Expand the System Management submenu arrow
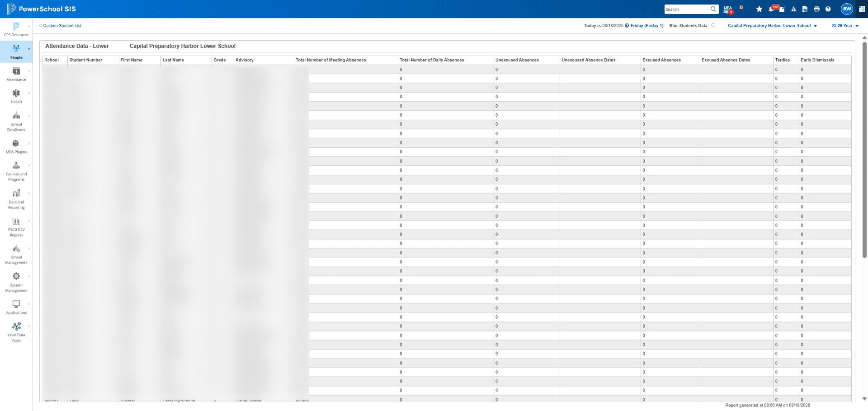The image size is (868, 411). coord(29,276)
